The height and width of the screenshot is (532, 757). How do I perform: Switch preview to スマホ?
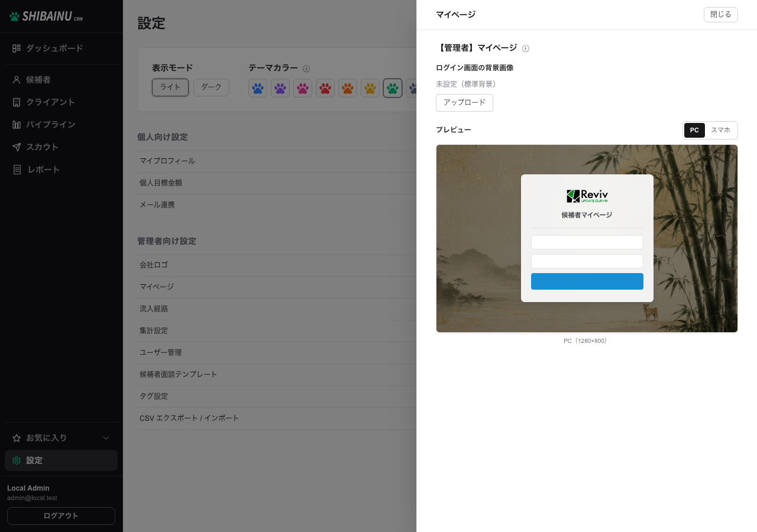pyautogui.click(x=720, y=130)
